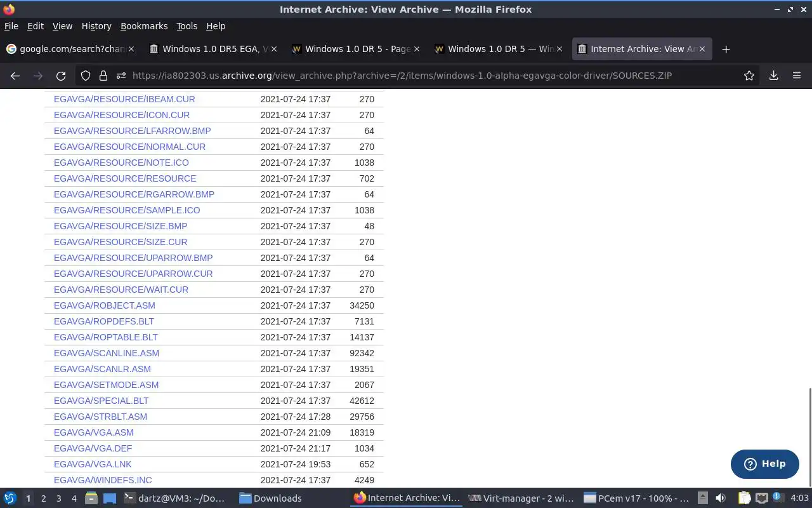Open the EGAVGA/RESOURCE/SAMPLE.ICO link
The width and height of the screenshot is (812, 508).
click(127, 210)
